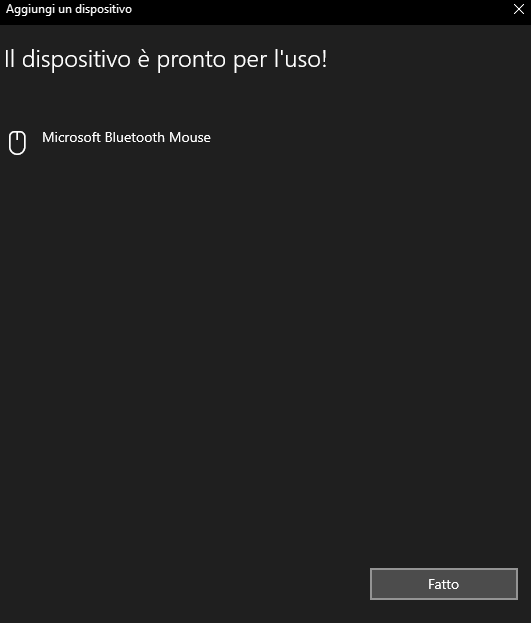
Task: Click the word 'dispositivo' in the large heading
Action: pos(76,60)
